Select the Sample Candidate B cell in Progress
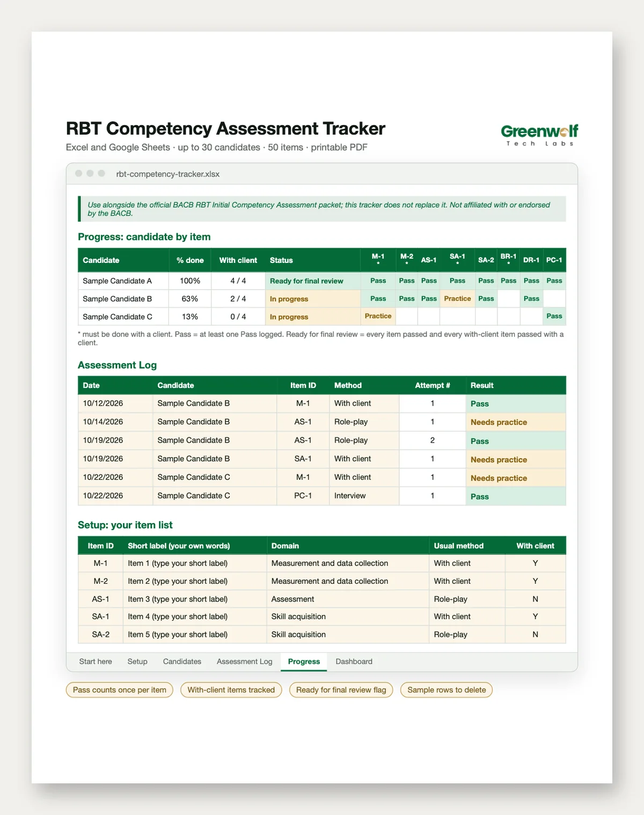644x815 pixels. click(123, 299)
